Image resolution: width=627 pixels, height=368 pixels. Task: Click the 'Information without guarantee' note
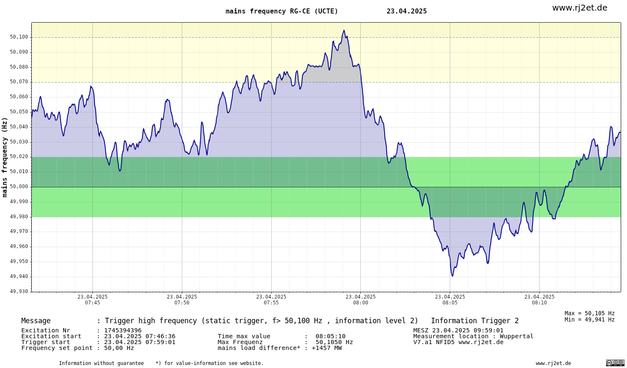click(101, 363)
